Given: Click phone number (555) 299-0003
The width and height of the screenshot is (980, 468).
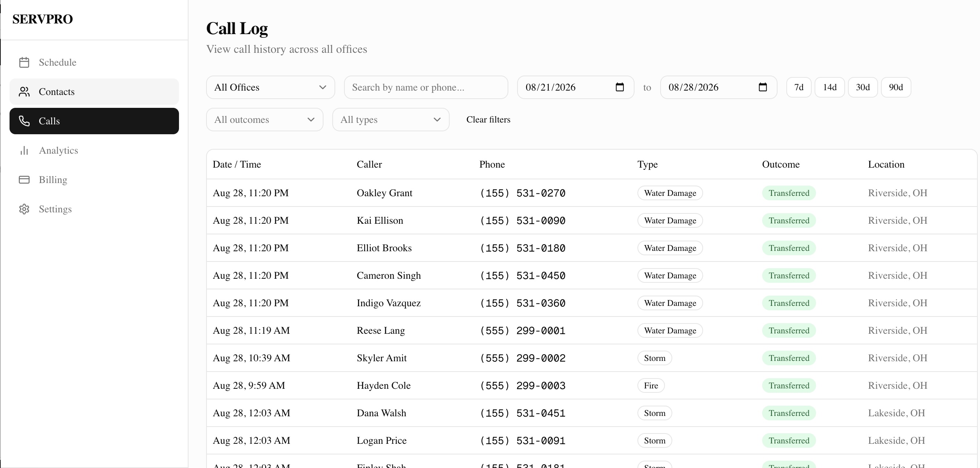Looking at the screenshot, I should point(522,385).
